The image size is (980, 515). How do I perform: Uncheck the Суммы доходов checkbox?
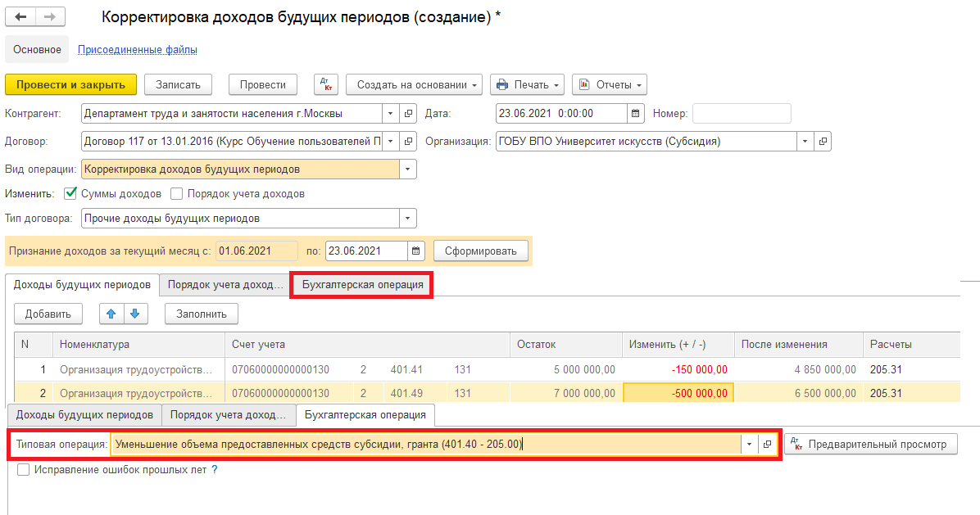70,194
